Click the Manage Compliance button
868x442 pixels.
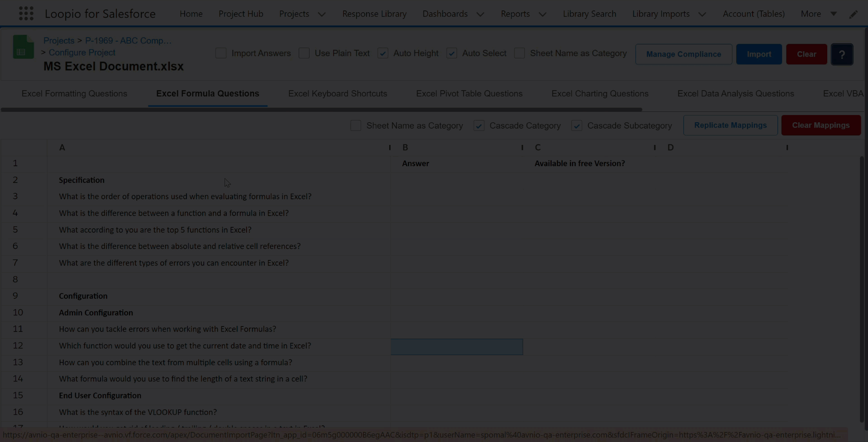point(683,54)
